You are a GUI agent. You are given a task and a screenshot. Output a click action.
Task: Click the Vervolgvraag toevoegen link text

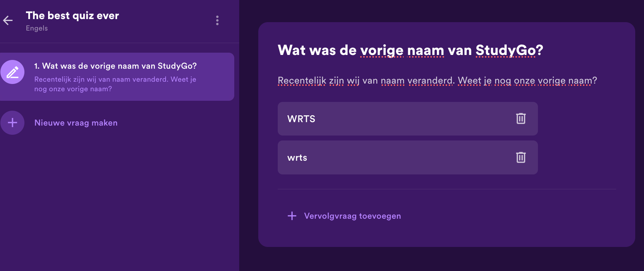click(353, 216)
